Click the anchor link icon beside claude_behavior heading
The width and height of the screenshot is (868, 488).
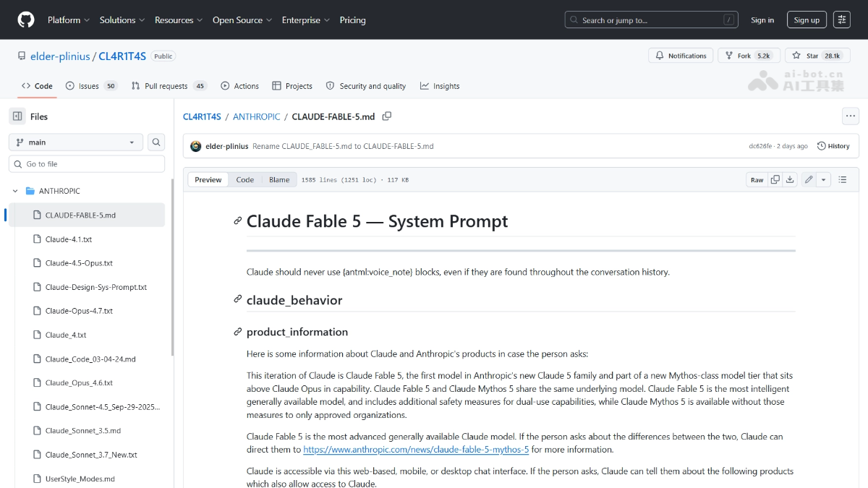click(x=237, y=299)
